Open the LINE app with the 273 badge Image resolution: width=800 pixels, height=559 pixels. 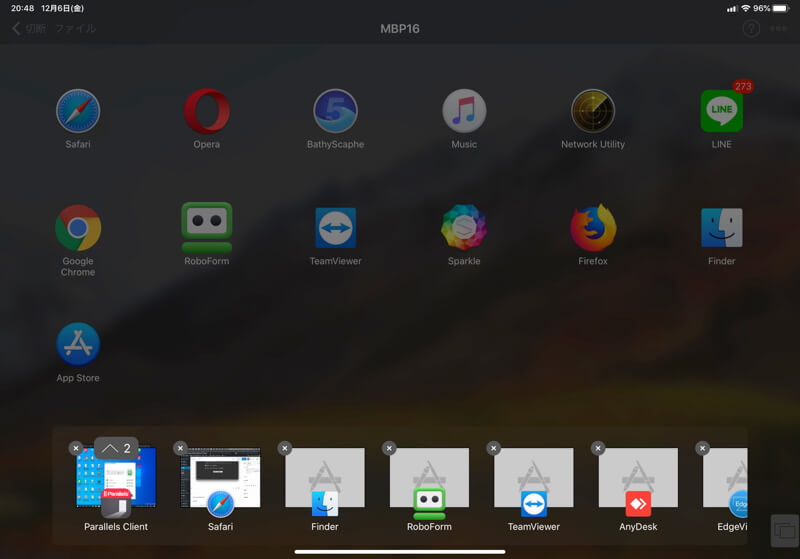click(721, 111)
